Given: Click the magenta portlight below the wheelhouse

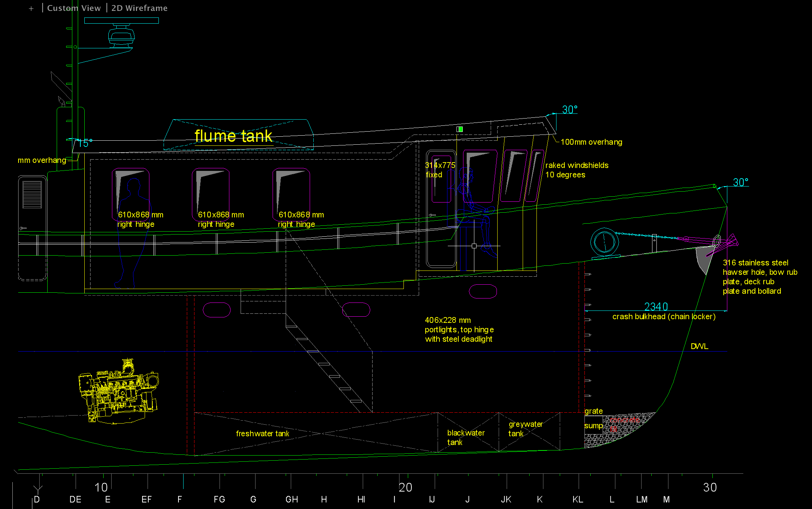Looking at the screenshot, I should coord(483,291).
